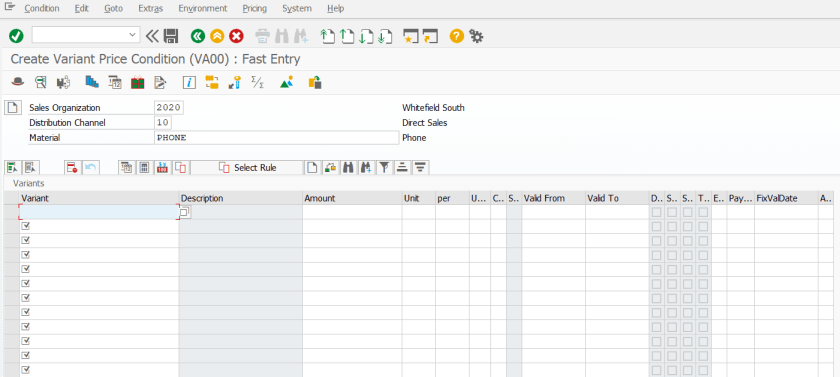Collapse command field with double chevron icon
840x377 pixels.
pos(153,36)
